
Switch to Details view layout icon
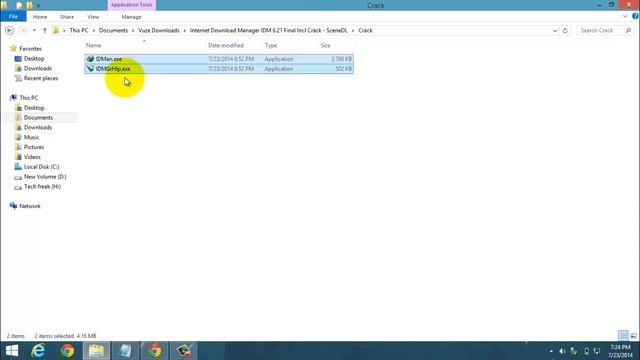point(623,336)
